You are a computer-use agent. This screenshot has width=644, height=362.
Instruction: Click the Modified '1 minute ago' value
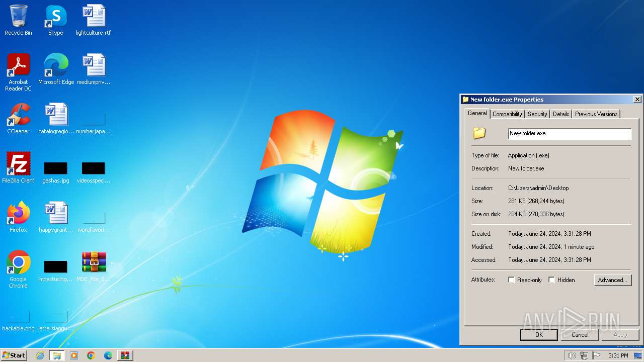point(551,247)
